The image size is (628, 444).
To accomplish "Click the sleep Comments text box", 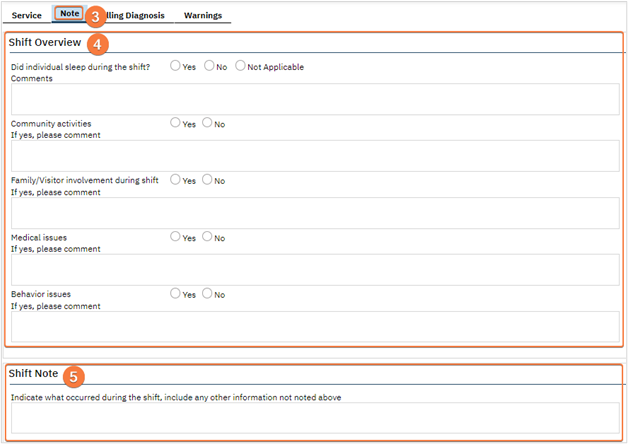I will (x=315, y=99).
